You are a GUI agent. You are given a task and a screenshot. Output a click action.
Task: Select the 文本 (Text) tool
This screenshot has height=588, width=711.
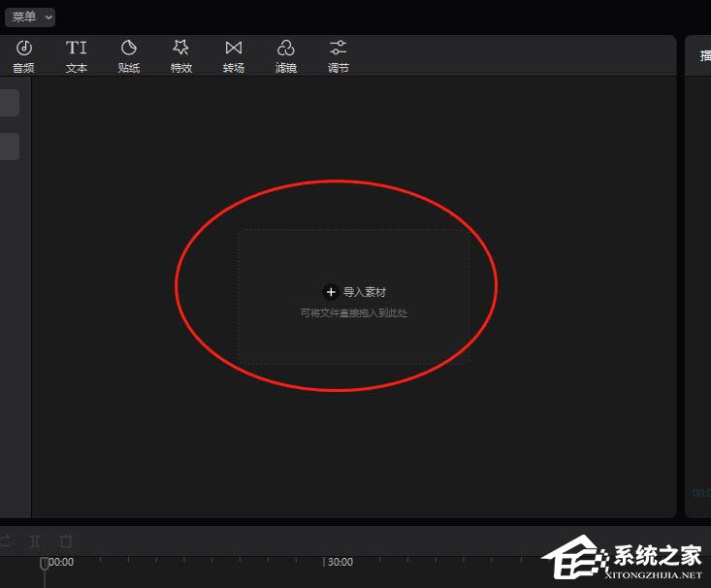tap(77, 56)
